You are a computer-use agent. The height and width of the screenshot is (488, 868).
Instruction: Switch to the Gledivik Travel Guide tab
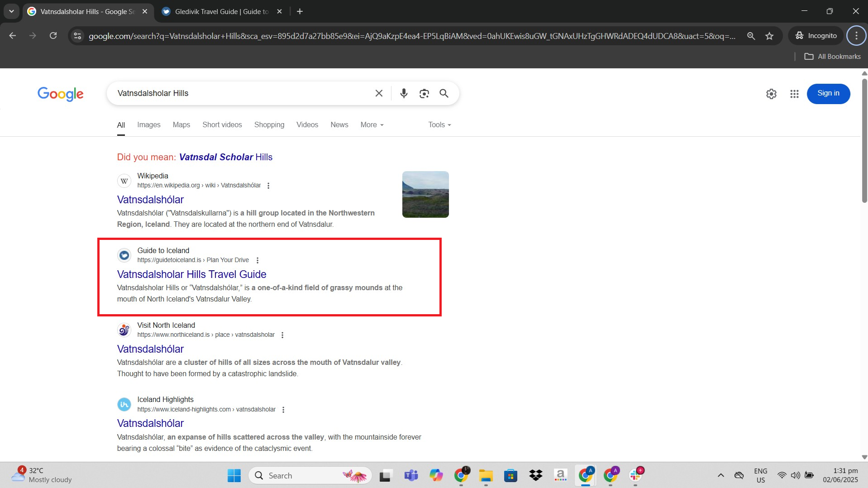tap(222, 11)
